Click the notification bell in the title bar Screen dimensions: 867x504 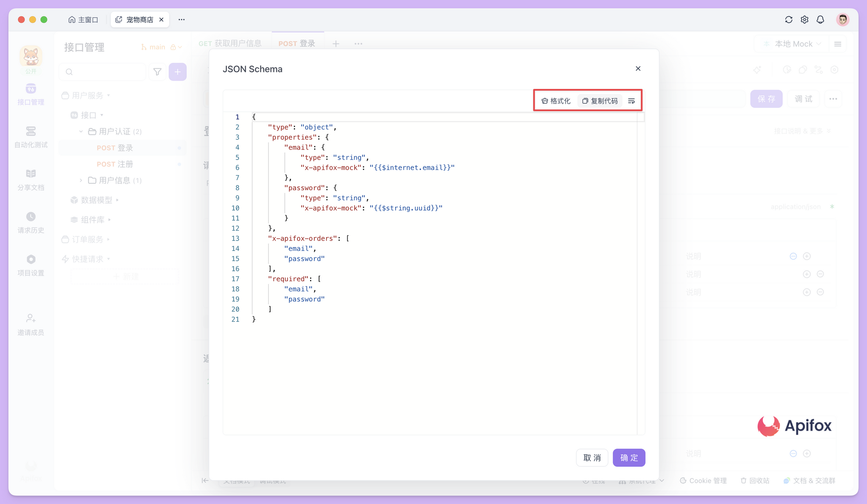pyautogui.click(x=820, y=20)
